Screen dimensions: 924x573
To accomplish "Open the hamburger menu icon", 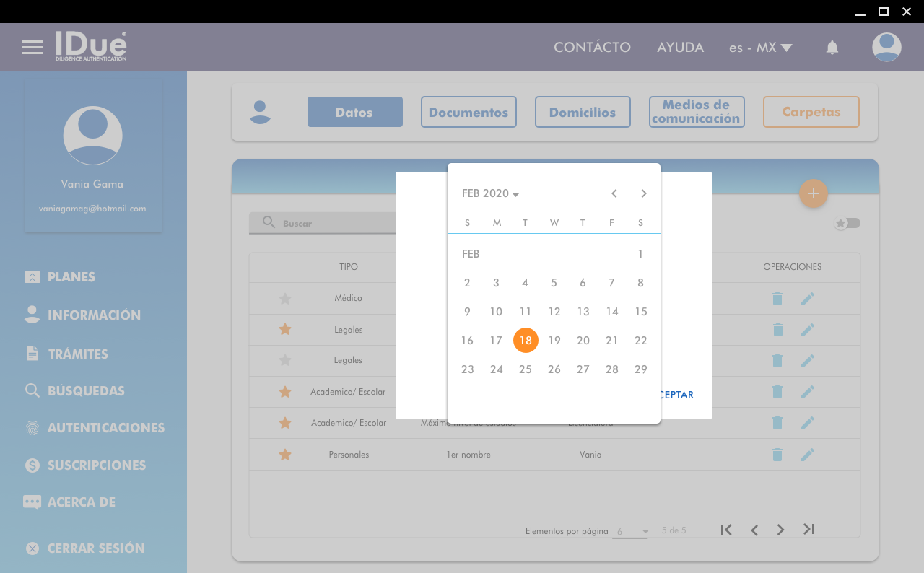I will tap(32, 48).
